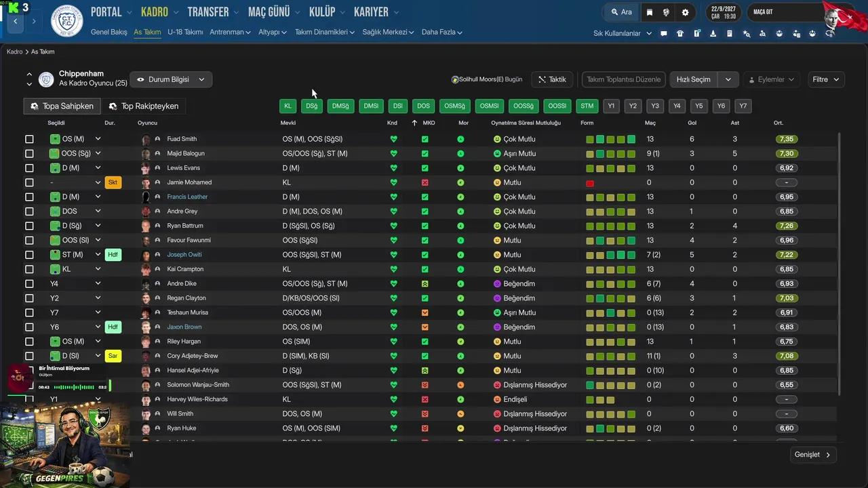
Task: Navigate back with the left arrow
Action: [x=16, y=22]
